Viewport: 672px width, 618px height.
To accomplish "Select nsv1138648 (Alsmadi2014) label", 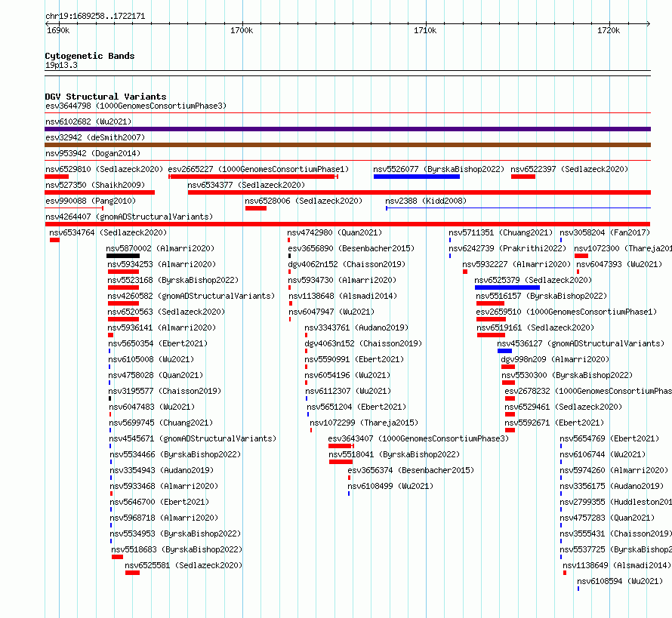I will pos(343,296).
